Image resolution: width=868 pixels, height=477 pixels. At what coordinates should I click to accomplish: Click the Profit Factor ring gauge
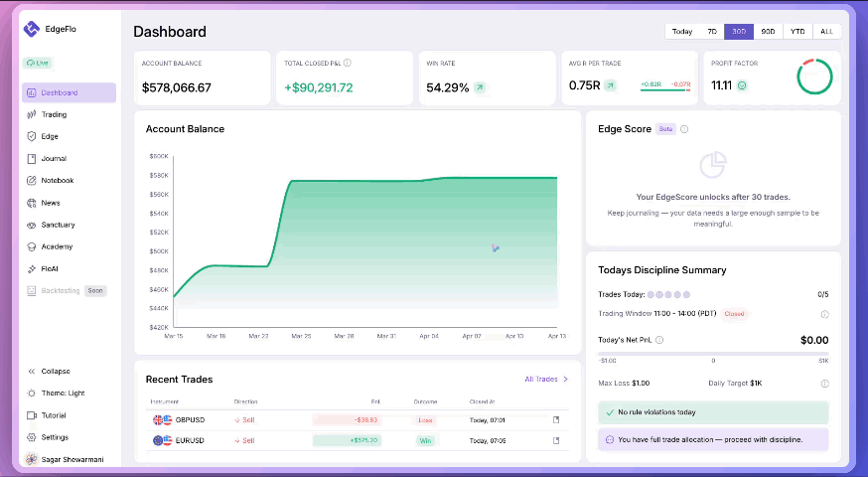pyautogui.click(x=814, y=77)
